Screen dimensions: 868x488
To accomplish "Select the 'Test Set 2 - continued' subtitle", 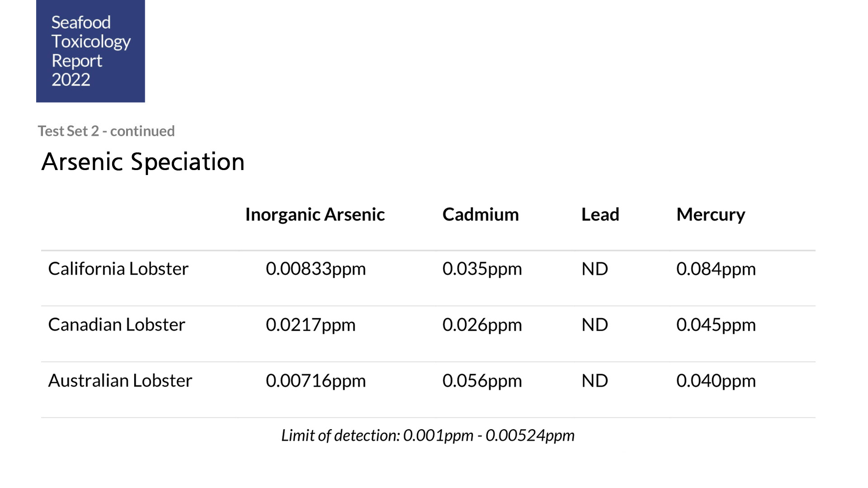I will pyautogui.click(x=106, y=131).
